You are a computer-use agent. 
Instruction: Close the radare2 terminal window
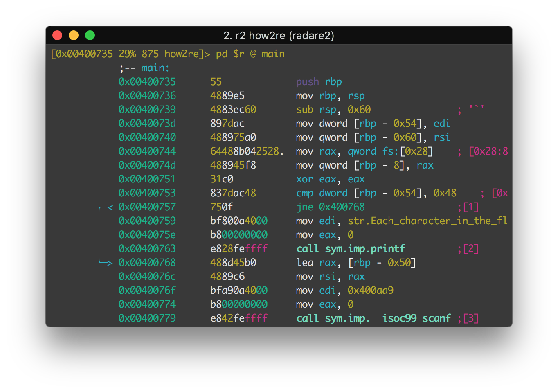[57, 35]
